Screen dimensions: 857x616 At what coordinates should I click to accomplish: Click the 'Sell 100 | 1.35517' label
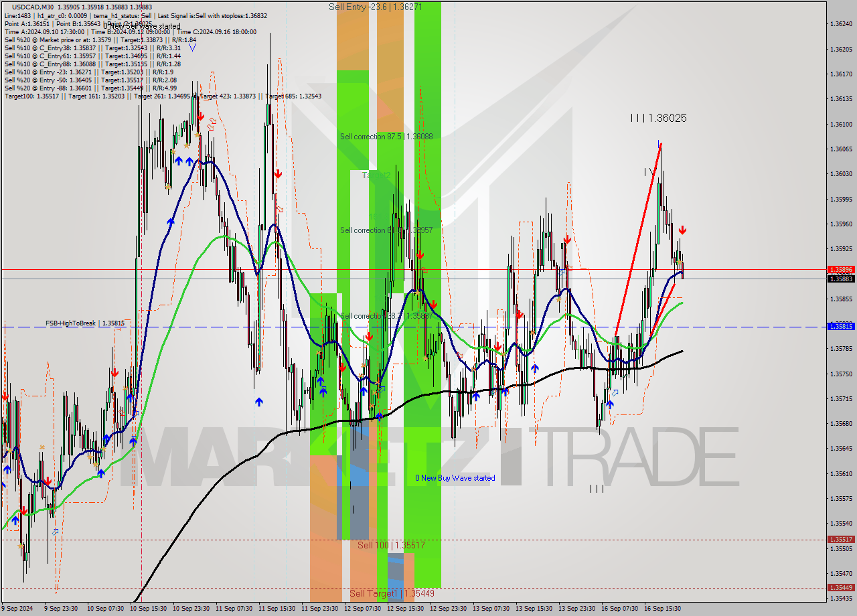(391, 546)
